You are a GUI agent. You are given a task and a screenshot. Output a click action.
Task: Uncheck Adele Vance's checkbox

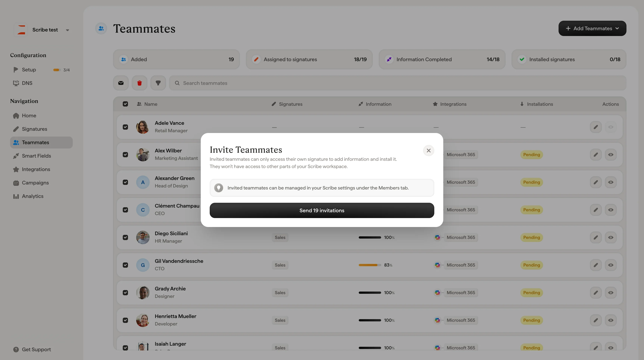125,127
